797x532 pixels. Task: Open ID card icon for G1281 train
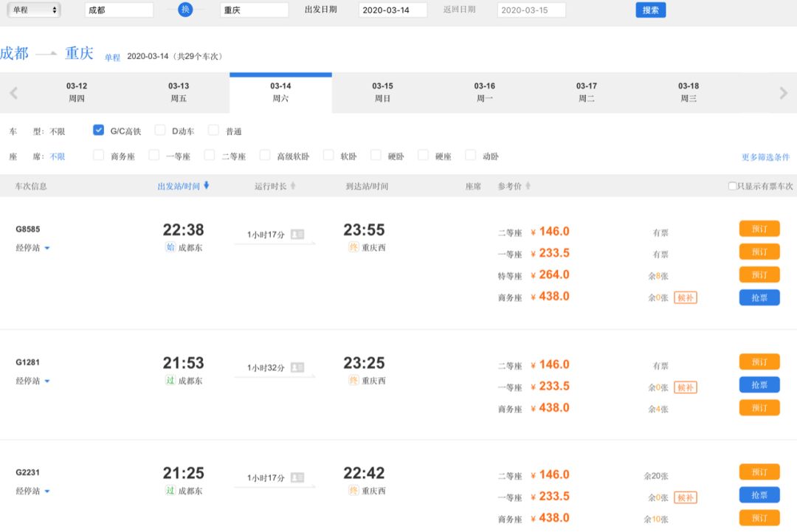pyautogui.click(x=297, y=367)
